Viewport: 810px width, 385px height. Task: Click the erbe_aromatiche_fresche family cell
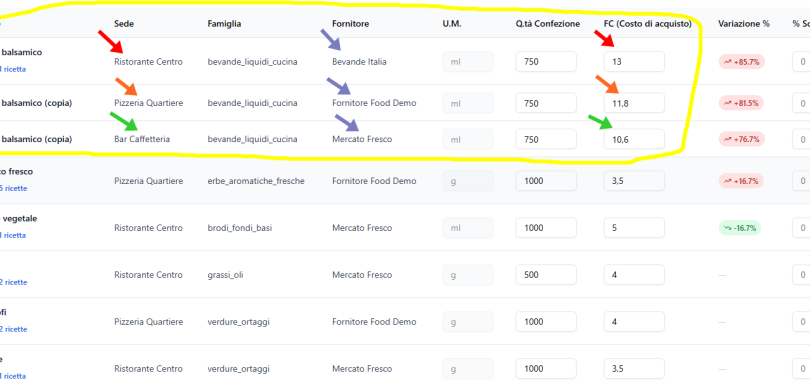pos(256,181)
